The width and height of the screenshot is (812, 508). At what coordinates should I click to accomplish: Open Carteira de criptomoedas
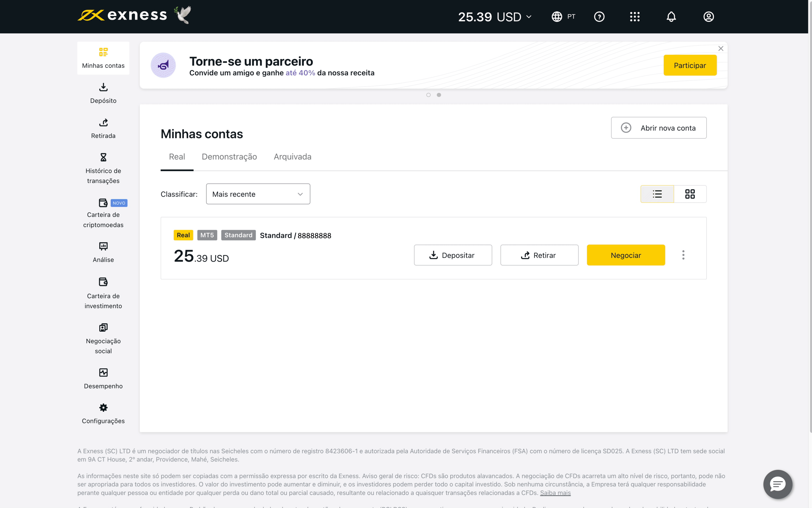(x=103, y=213)
